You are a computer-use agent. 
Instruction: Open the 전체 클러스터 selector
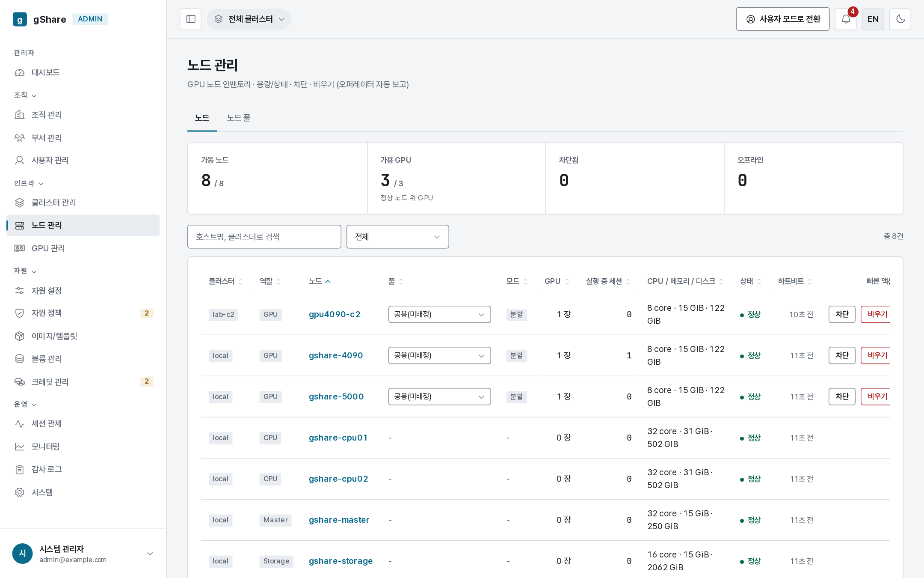coord(249,19)
